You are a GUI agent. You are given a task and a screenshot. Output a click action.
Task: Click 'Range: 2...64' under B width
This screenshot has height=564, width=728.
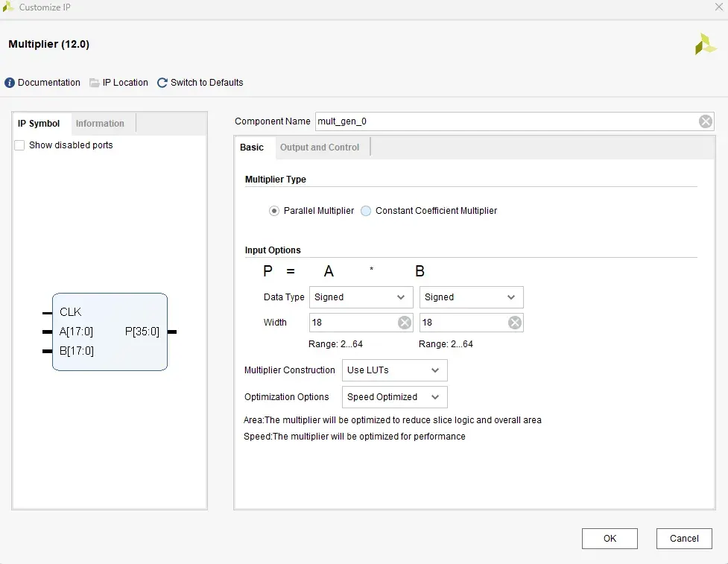coord(446,344)
